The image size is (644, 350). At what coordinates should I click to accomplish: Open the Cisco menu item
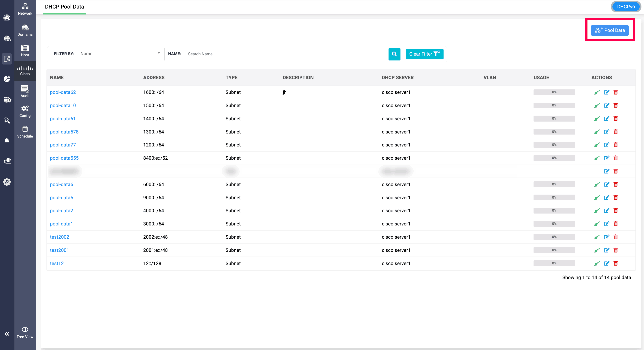pos(25,71)
